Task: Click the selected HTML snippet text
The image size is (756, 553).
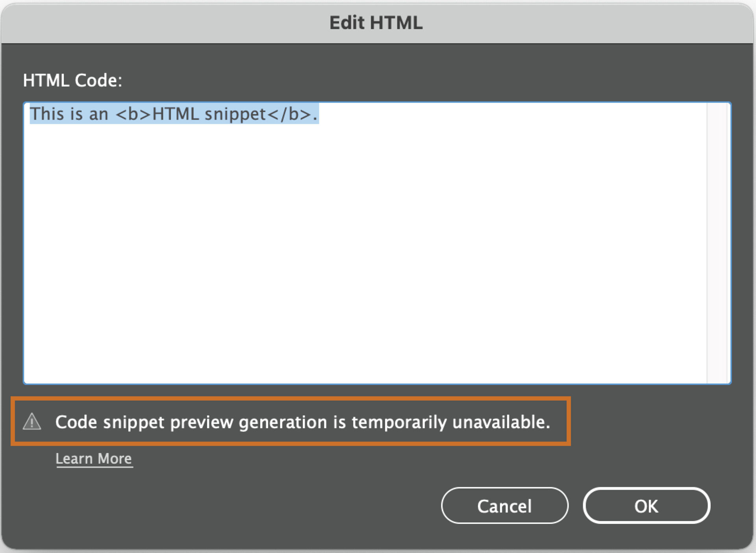Action: tap(173, 114)
